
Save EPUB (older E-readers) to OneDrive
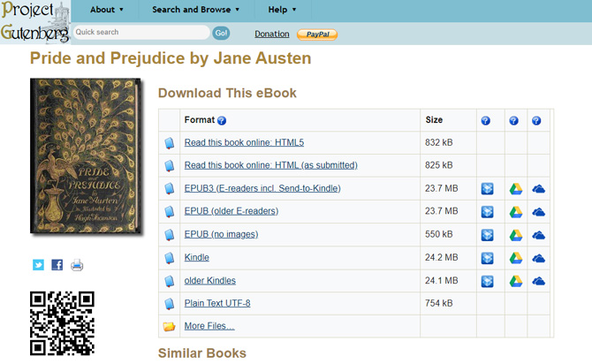tap(538, 212)
